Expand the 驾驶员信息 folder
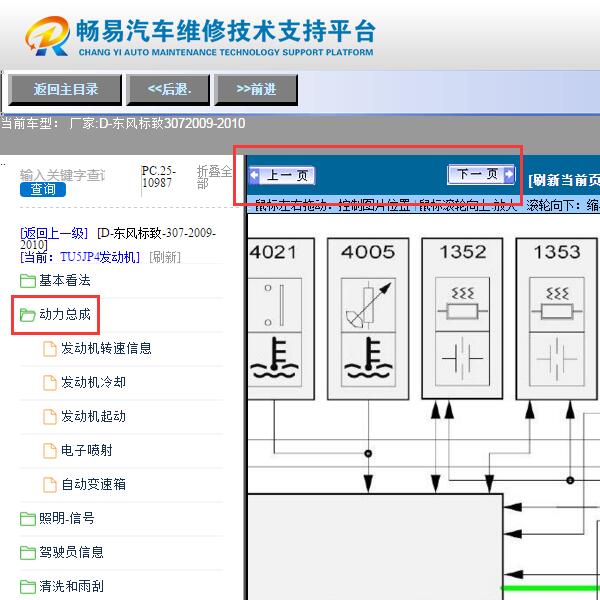Viewport: 600px width, 600px height. click(x=71, y=553)
